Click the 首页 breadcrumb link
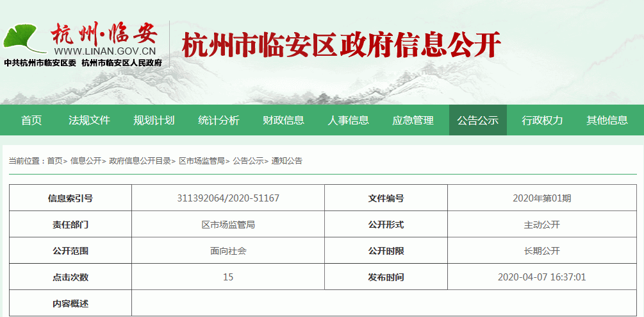Image resolution: width=644 pixels, height=317 pixels. (54, 161)
